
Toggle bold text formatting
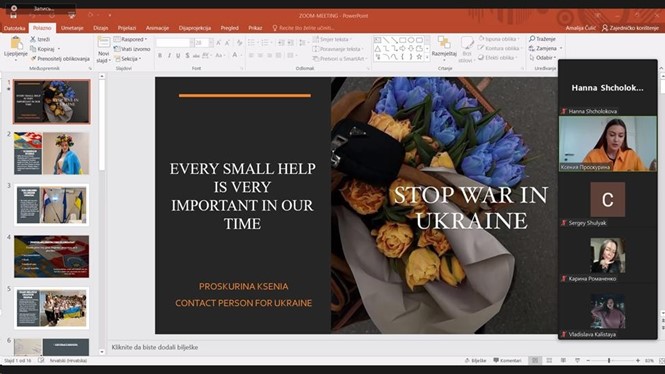point(160,56)
